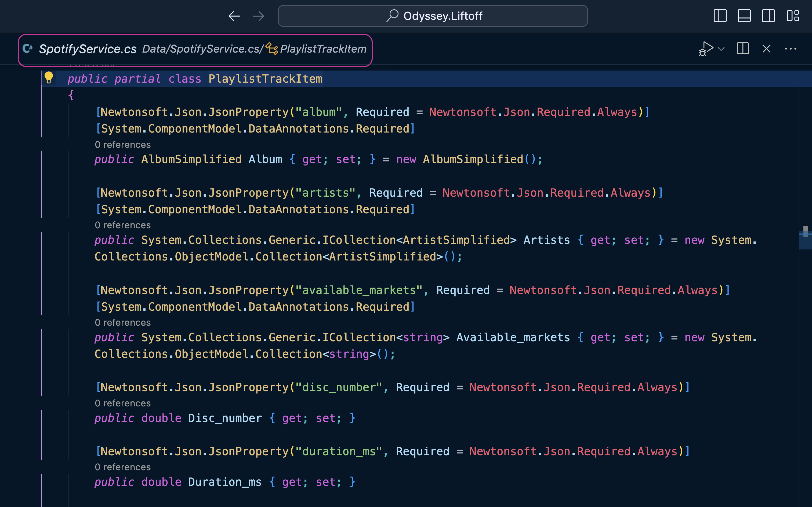Click '0 references' above the Album property
This screenshot has width=812, height=507.
click(122, 144)
